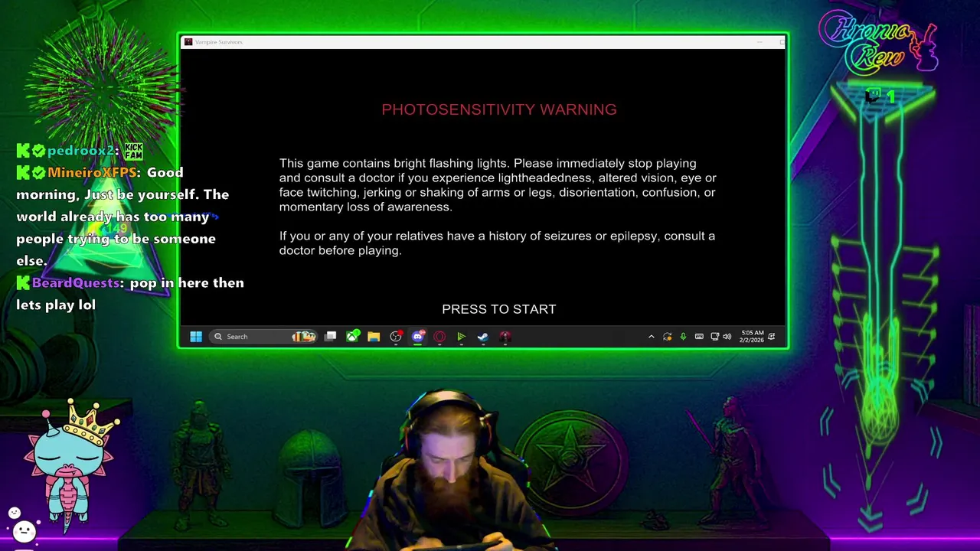This screenshot has width=980, height=551.
Task: Open Steam from the taskbar
Action: click(x=483, y=337)
